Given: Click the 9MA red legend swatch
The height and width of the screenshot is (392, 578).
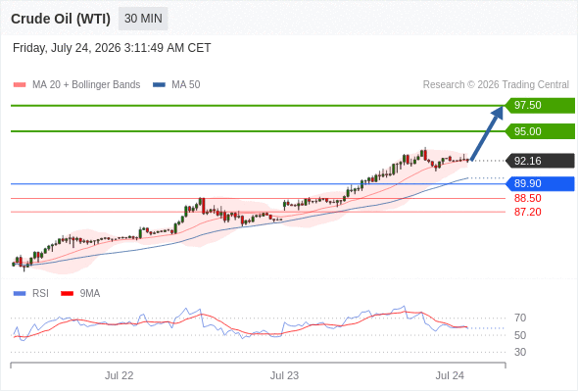Looking at the screenshot, I should 67,294.
